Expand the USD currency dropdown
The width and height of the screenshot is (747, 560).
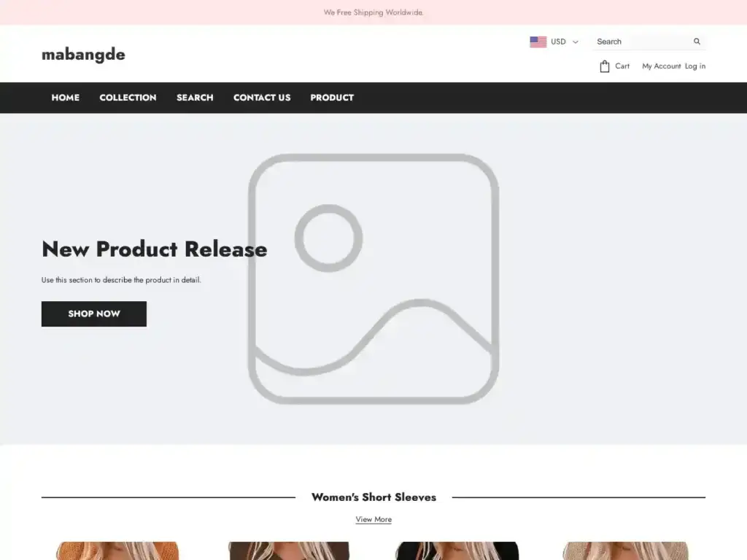(554, 42)
